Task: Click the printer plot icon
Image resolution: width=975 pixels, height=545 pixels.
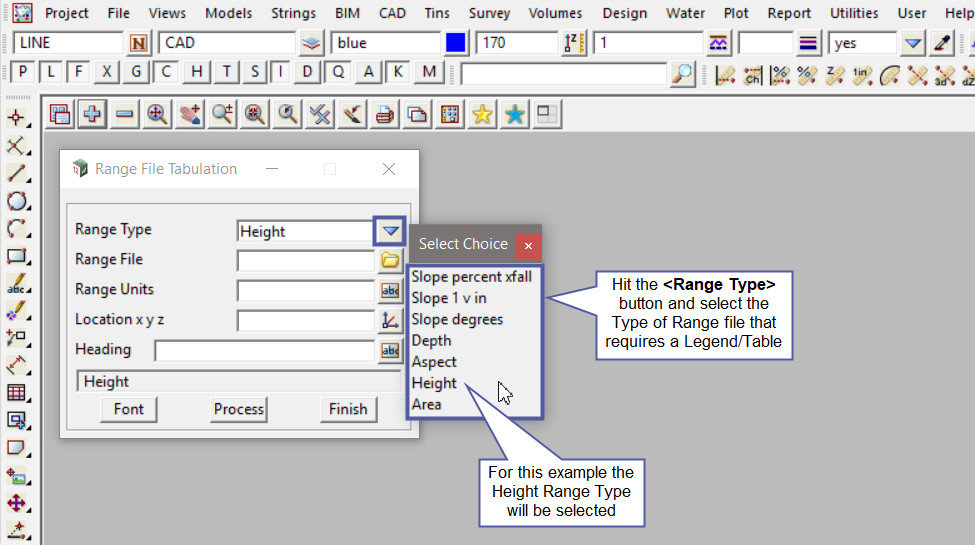Action: click(x=385, y=114)
